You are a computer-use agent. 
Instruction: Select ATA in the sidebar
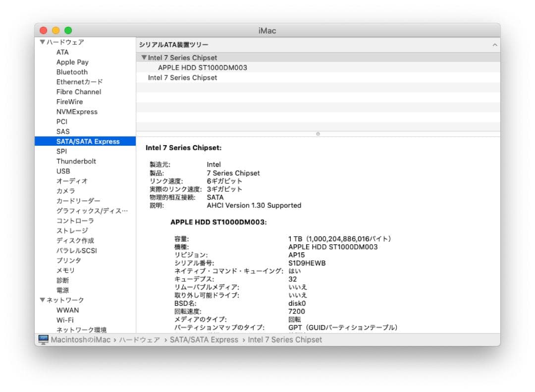(62, 52)
